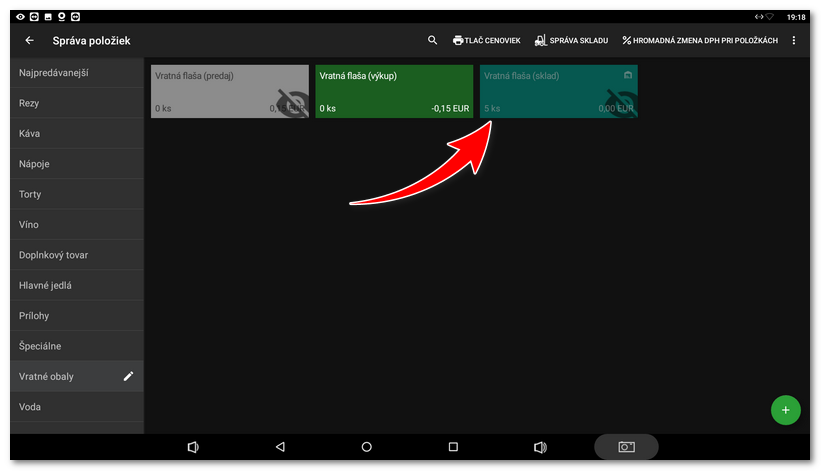The height and width of the screenshot is (471, 821).
Task: Click the Správa položiek title
Action: [x=91, y=40]
